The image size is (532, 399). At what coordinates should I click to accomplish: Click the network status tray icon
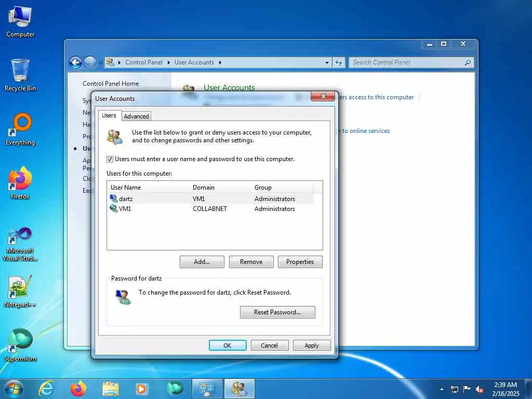point(454,389)
